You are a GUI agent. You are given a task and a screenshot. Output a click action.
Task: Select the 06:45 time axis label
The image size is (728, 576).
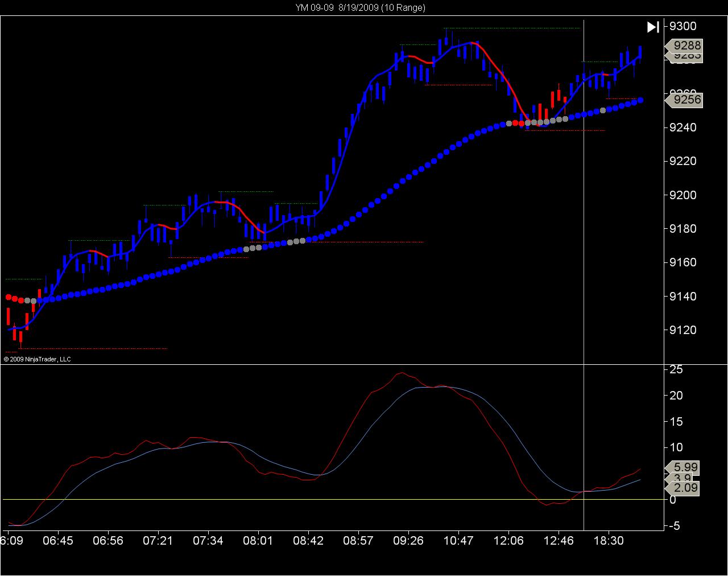pyautogui.click(x=58, y=540)
